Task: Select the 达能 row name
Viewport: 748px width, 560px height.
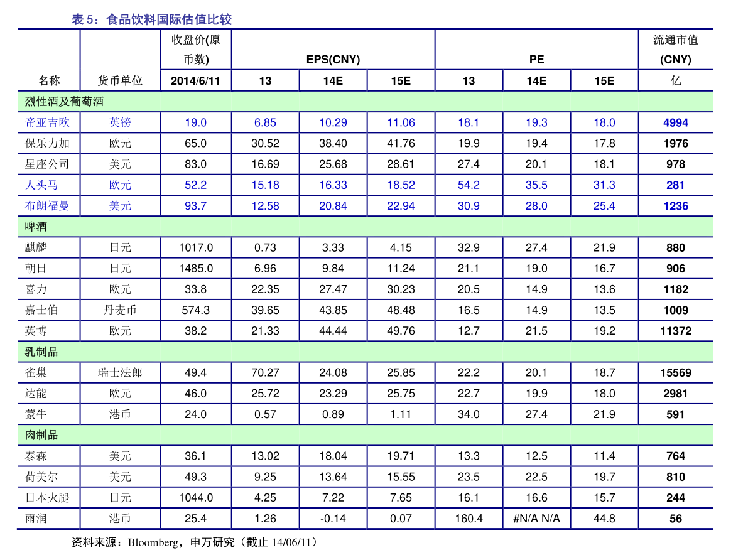Action: [36, 393]
